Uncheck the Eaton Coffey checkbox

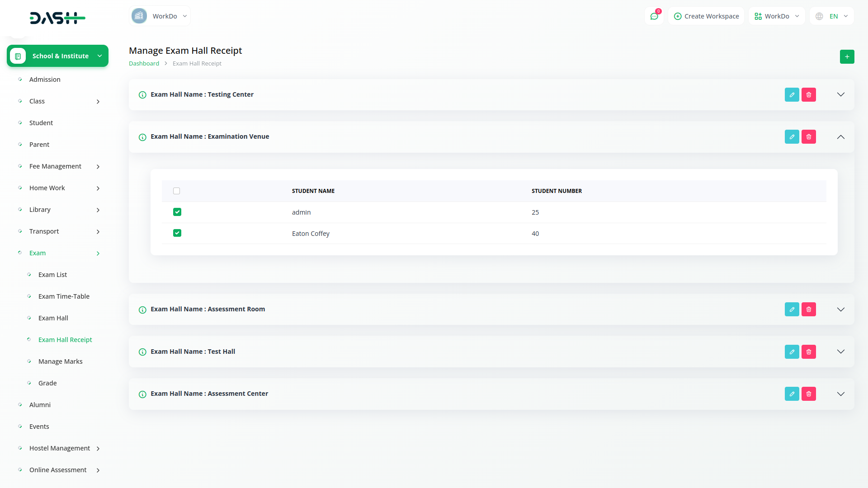pos(177,233)
